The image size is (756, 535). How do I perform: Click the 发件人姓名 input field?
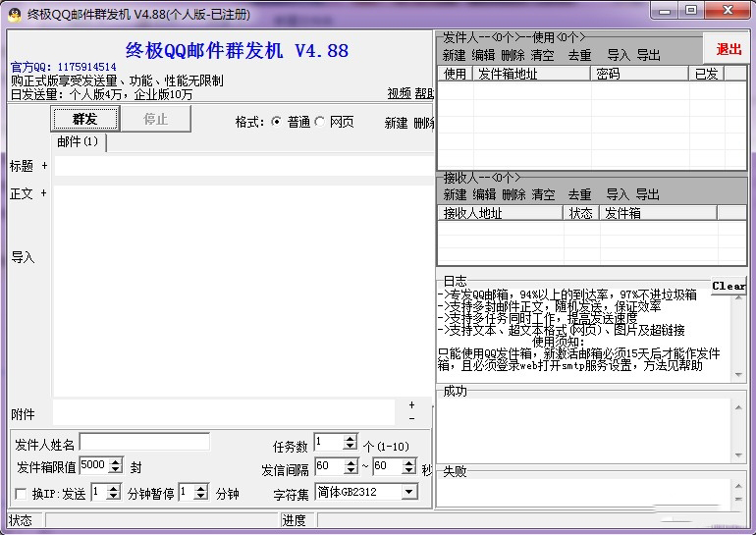click(144, 443)
